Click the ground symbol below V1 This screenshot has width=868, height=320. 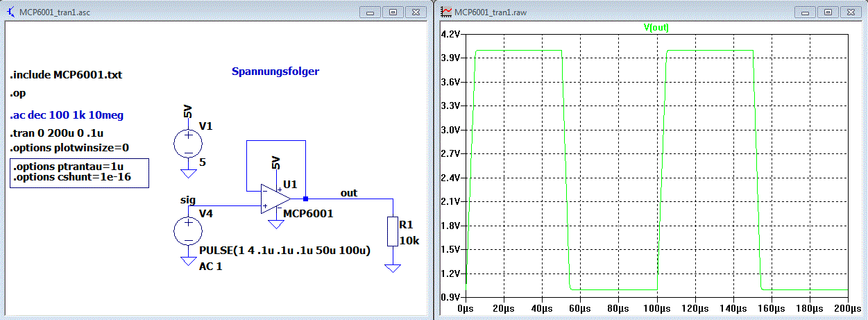187,173
